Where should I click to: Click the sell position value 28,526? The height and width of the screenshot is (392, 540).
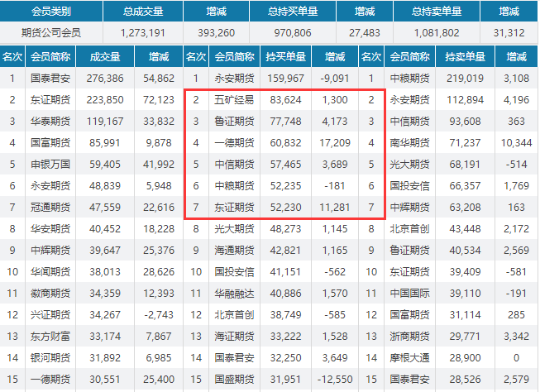pos(466,380)
